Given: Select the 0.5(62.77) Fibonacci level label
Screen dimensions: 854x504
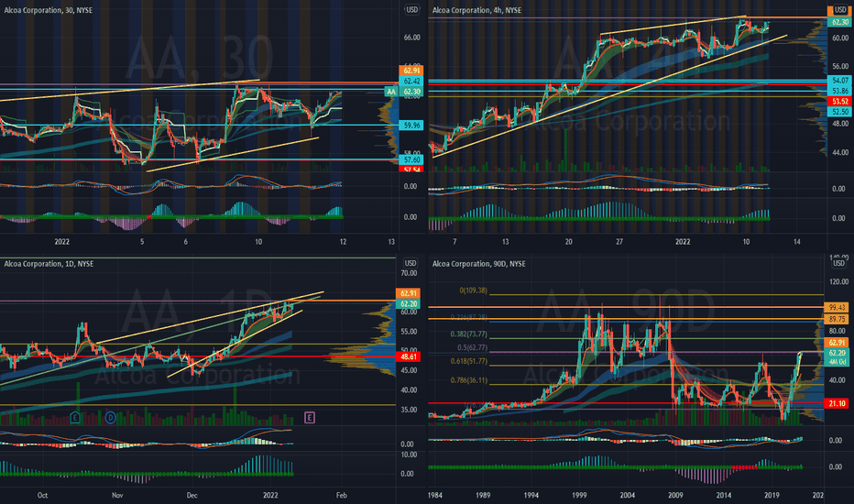Looking at the screenshot, I should pos(472,347).
